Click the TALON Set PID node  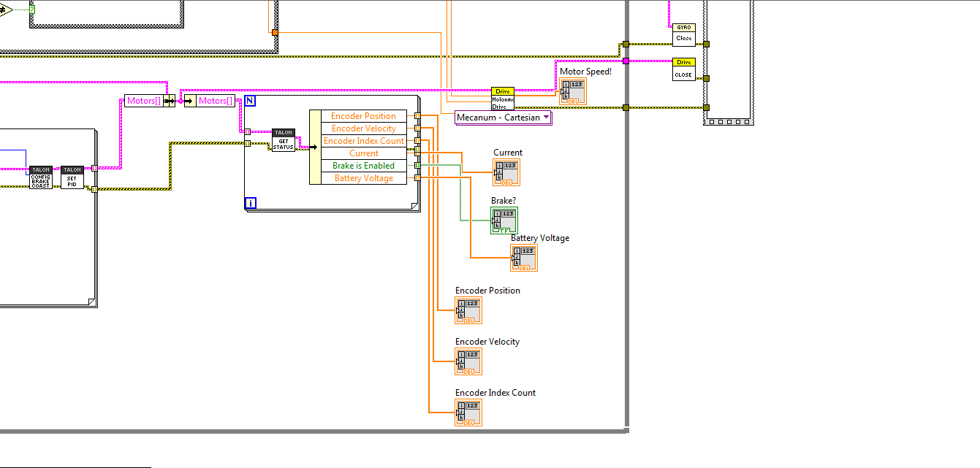tap(72, 175)
